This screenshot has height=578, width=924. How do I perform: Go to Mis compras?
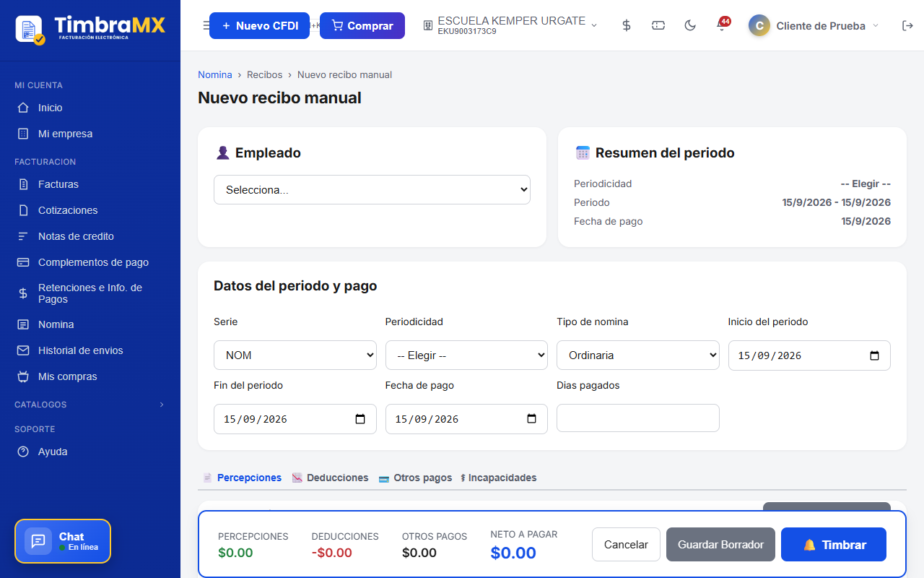[x=90, y=376]
